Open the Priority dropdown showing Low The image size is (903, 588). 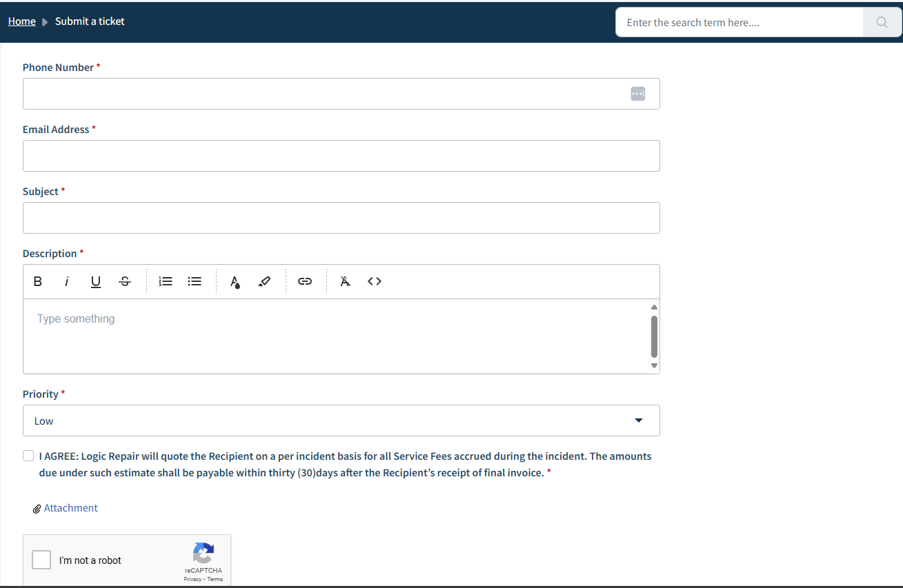coord(341,420)
